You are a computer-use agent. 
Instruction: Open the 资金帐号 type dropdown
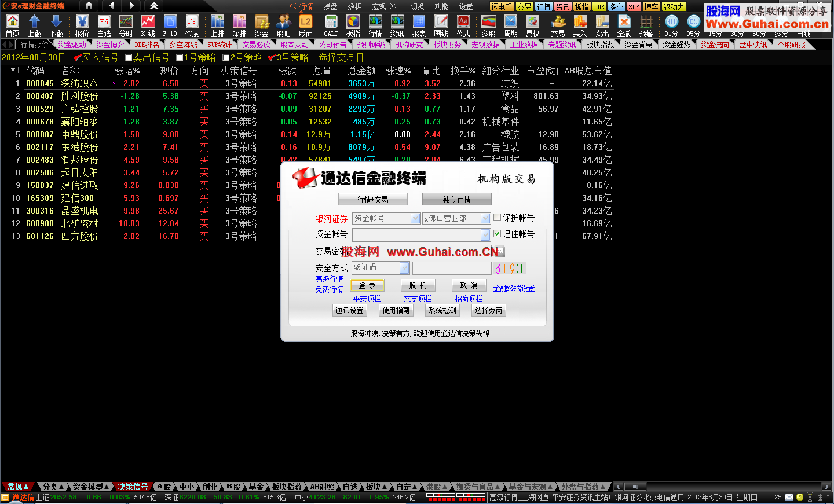(415, 218)
